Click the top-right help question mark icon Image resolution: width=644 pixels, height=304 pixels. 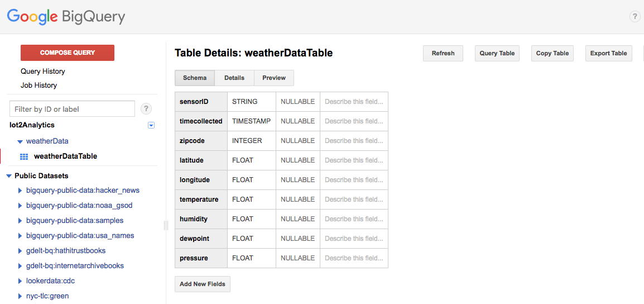(635, 17)
